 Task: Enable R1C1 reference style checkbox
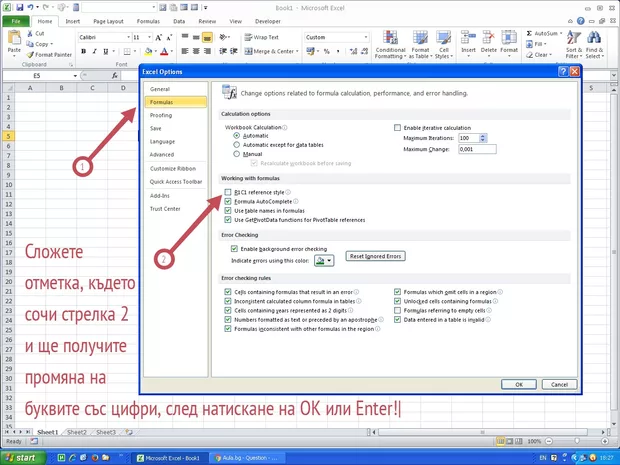(228, 192)
